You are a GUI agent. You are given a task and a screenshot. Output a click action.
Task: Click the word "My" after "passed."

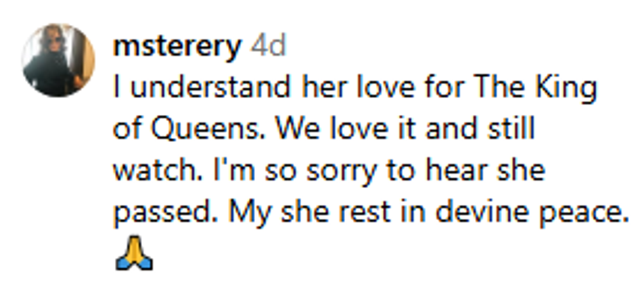coord(249,213)
